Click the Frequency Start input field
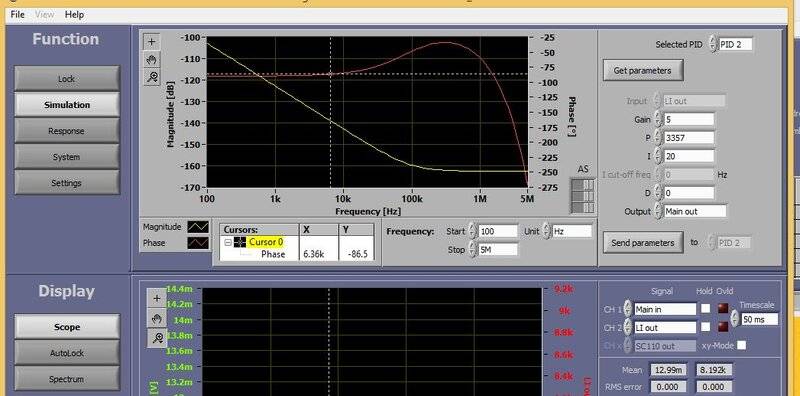 pos(498,231)
